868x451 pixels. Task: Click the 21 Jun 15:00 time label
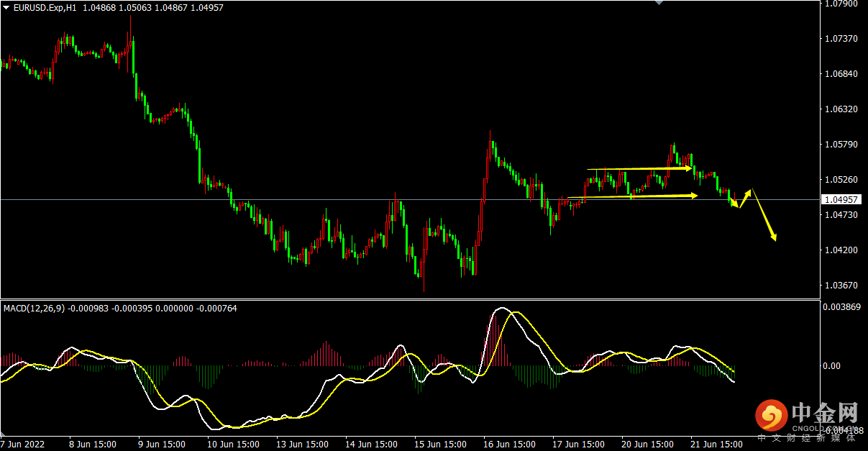[x=717, y=444]
